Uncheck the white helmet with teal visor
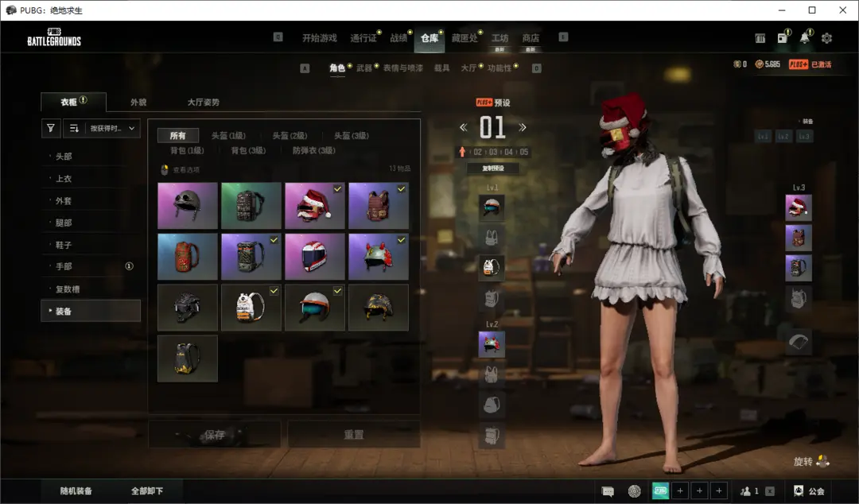The height and width of the screenshot is (504, 859). tap(315, 308)
